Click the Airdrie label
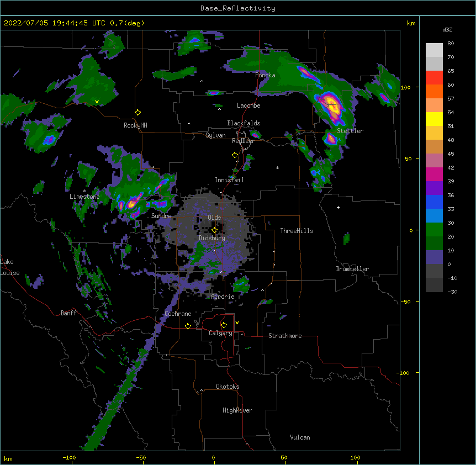Screen dimensions: 476x465 coord(223,297)
